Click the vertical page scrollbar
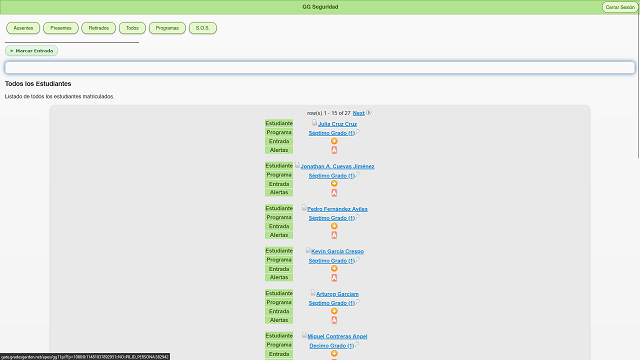Viewport: 640px width, 360px height. (x=638, y=82)
